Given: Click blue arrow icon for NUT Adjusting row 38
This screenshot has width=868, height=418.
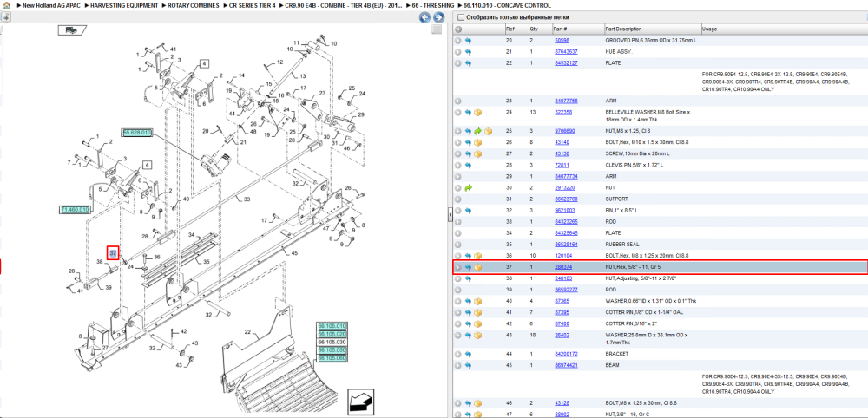Looking at the screenshot, I should pyautogui.click(x=469, y=278).
